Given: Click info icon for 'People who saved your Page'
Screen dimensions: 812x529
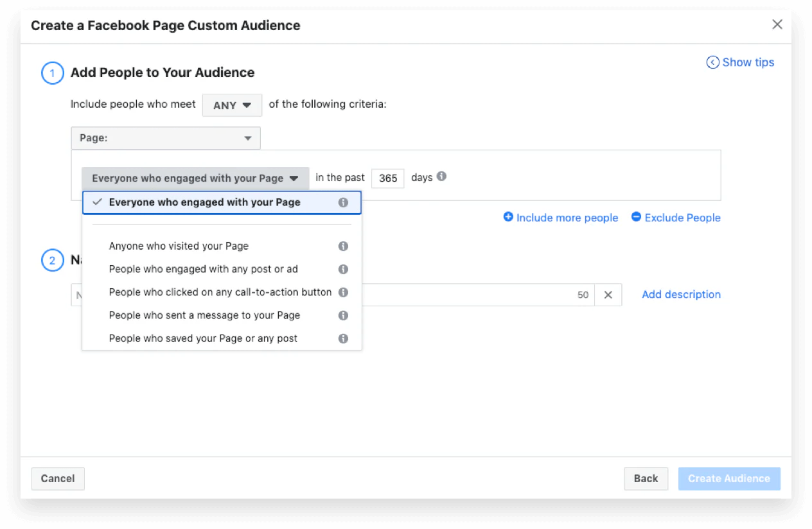Looking at the screenshot, I should pyautogui.click(x=343, y=338).
